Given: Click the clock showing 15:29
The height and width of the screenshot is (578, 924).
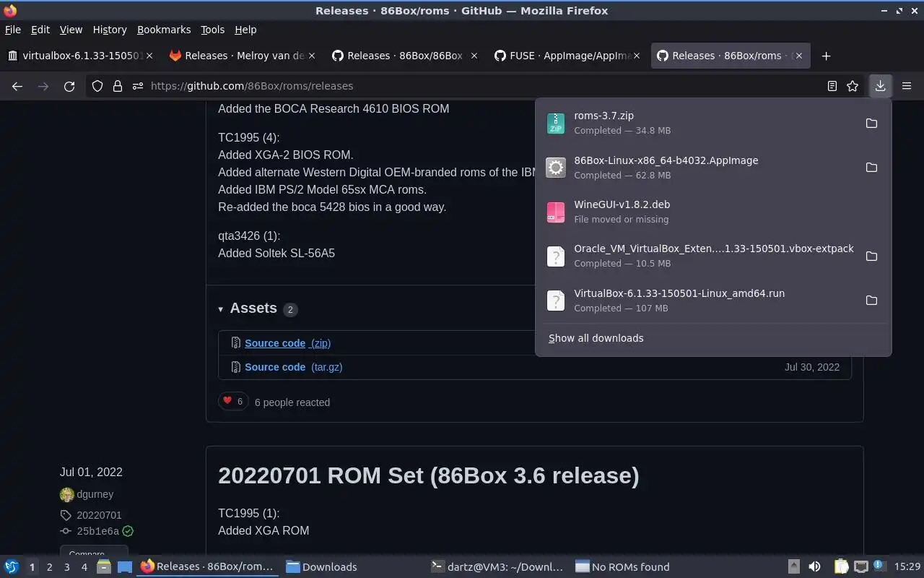Looking at the screenshot, I should tap(907, 567).
